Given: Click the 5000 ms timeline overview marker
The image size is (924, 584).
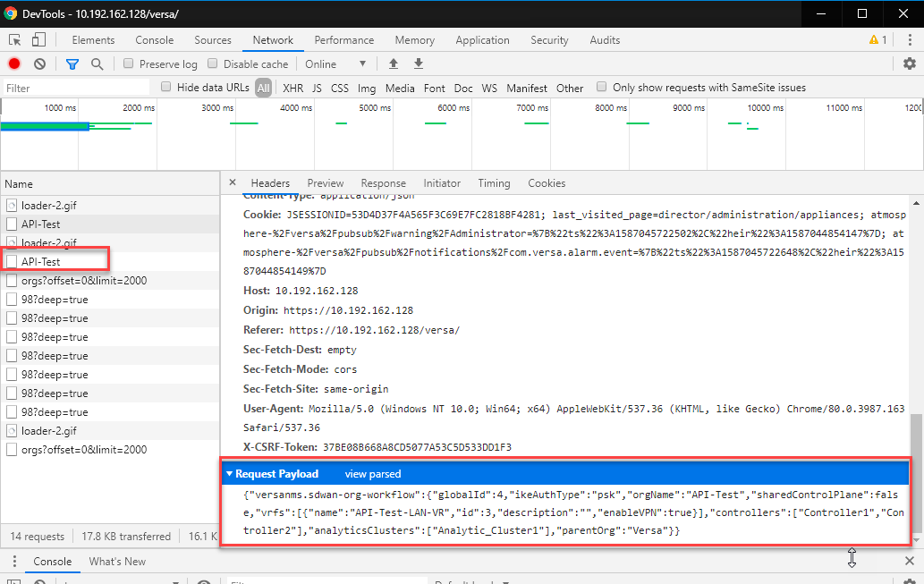Looking at the screenshot, I should [375, 108].
